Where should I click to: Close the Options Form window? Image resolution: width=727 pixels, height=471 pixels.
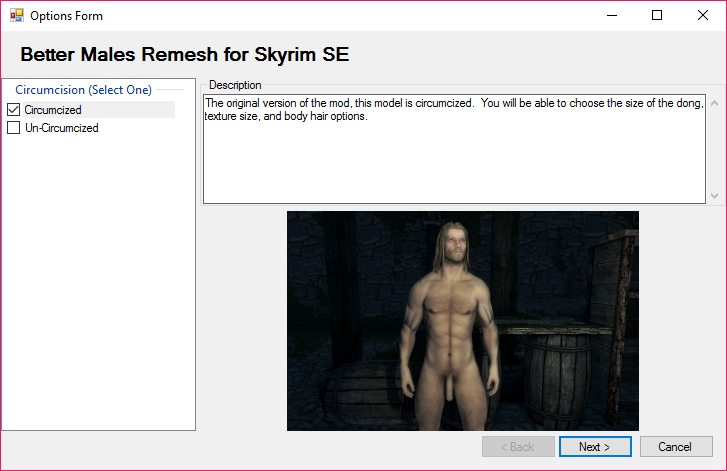tap(702, 15)
